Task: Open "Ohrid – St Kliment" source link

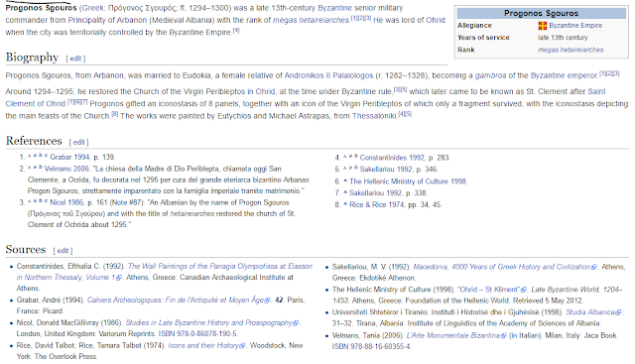Action: click(x=489, y=290)
